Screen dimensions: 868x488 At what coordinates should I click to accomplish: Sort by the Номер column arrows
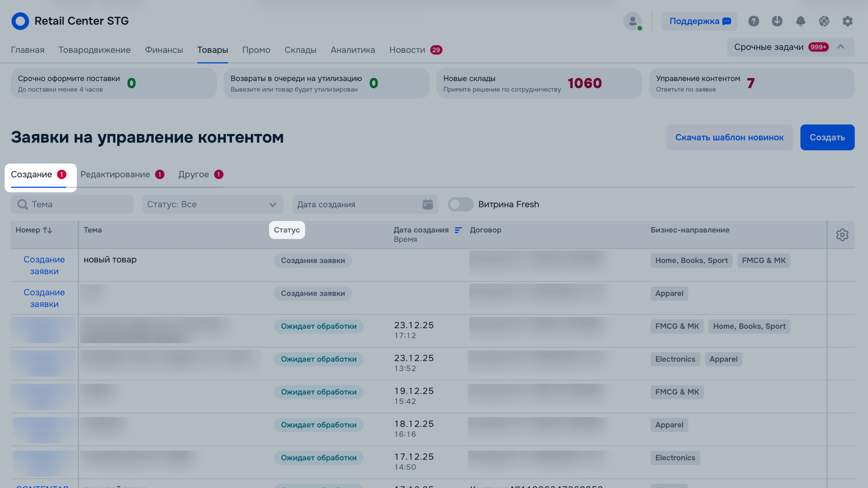47,230
